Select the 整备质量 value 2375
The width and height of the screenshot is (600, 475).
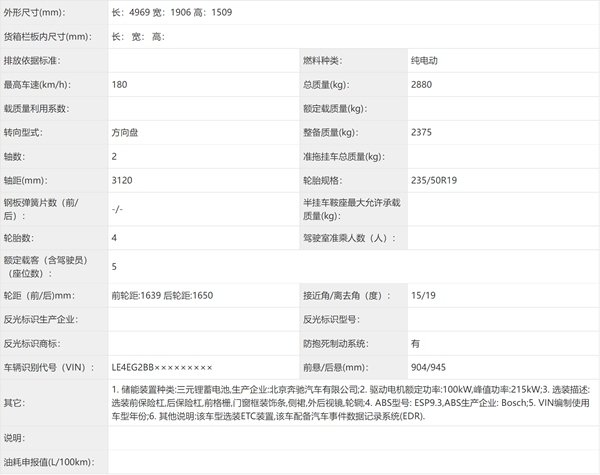(422, 133)
